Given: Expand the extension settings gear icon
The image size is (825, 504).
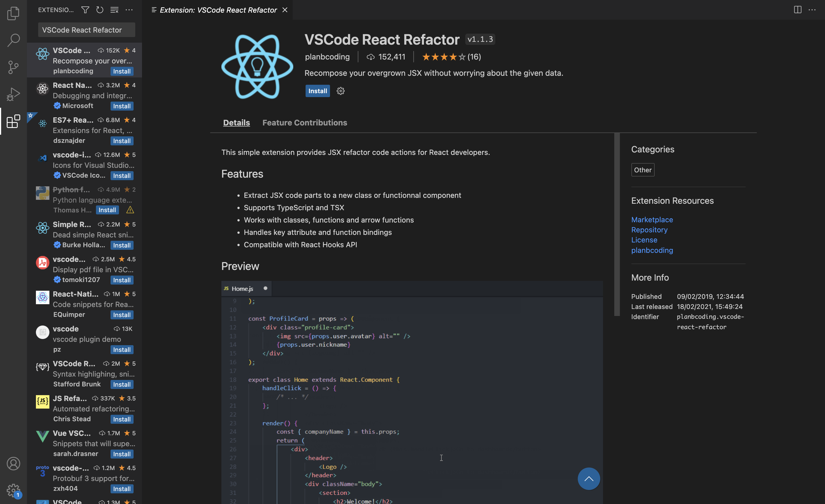Looking at the screenshot, I should coord(340,91).
